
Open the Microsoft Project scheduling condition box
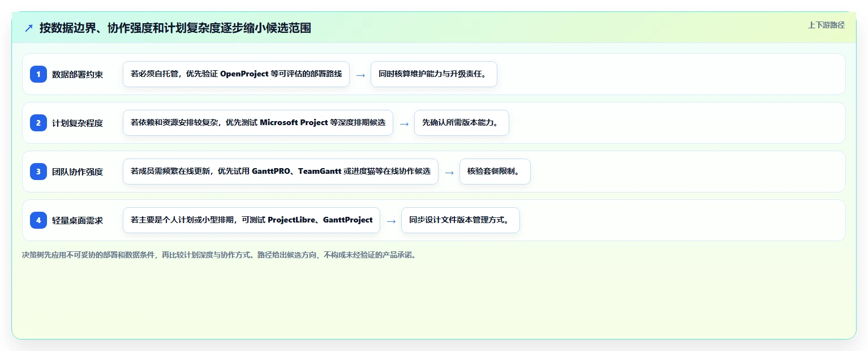pyautogui.click(x=258, y=123)
